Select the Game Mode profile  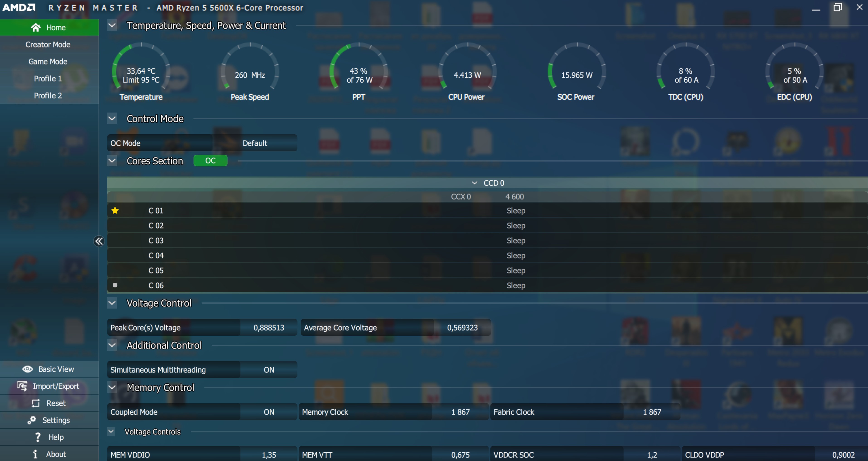pyautogui.click(x=48, y=61)
